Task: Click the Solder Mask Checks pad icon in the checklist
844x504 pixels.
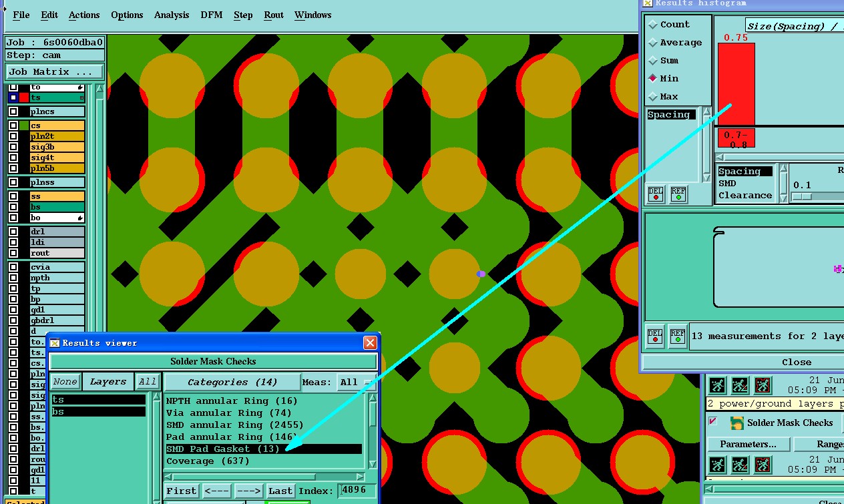Action: pos(737,423)
